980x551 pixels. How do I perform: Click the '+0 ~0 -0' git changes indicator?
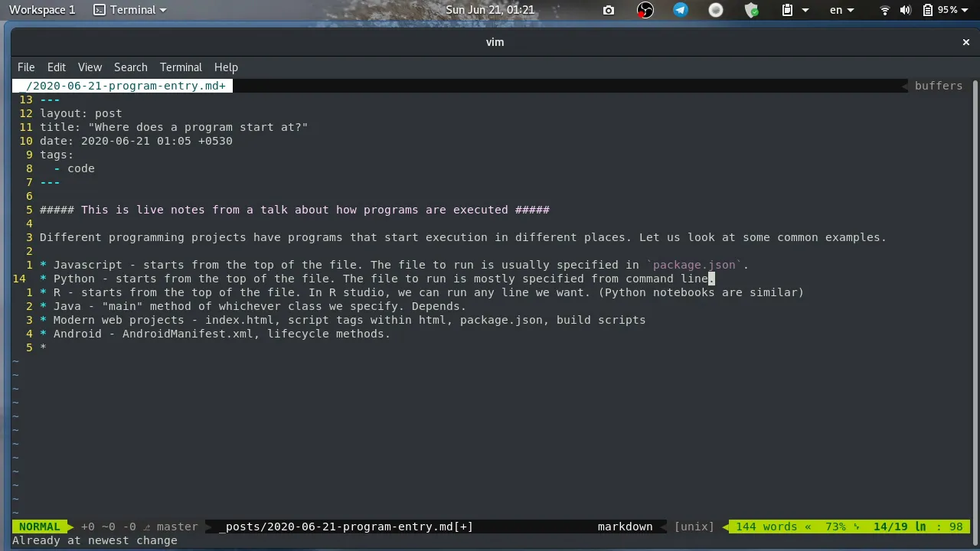[108, 527]
